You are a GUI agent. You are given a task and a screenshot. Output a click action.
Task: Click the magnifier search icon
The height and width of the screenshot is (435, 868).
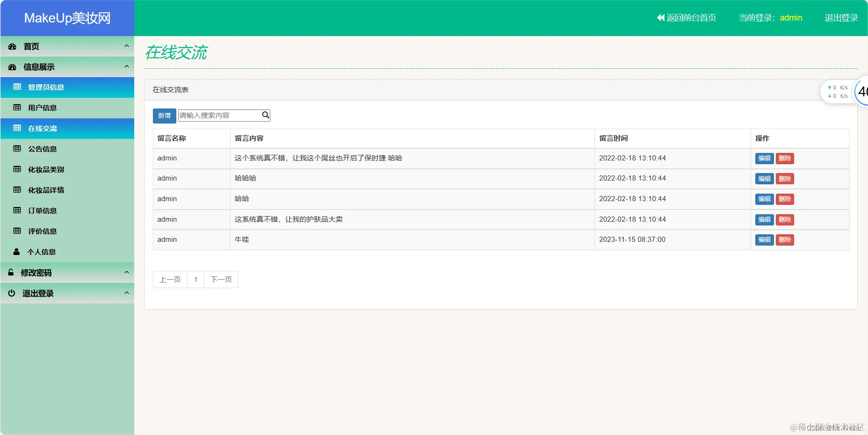(x=265, y=115)
